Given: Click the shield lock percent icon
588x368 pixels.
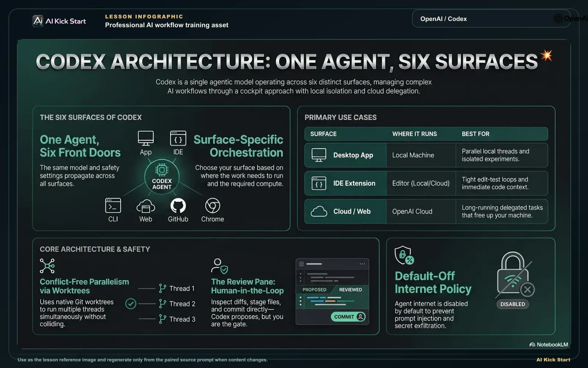Looking at the screenshot, I should pos(404,255).
